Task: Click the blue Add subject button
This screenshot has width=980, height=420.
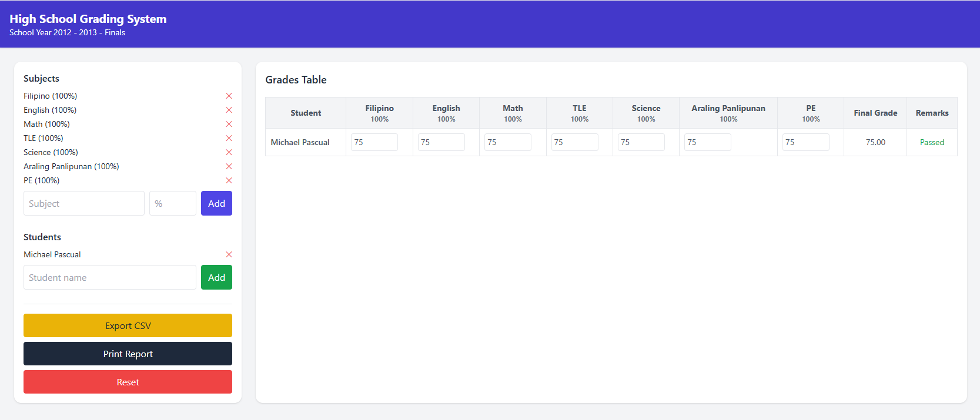Action: click(x=216, y=203)
